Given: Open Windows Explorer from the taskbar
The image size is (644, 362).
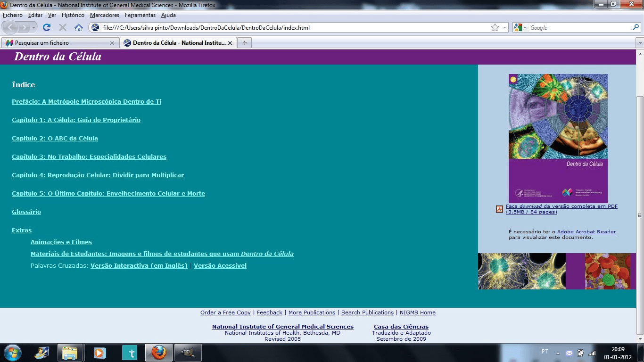Looking at the screenshot, I should (70, 353).
